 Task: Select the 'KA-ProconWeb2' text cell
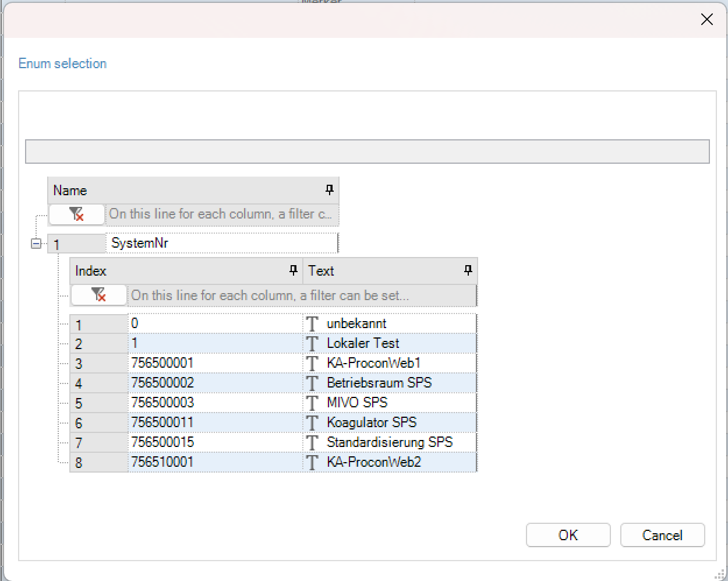[x=390, y=462]
